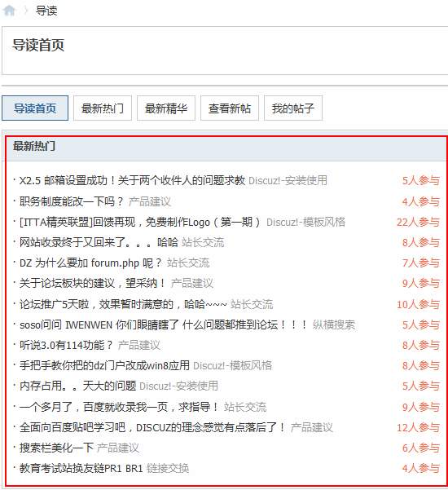Viewport: 448px width, 490px height.
Task: Click the home icon in breadcrumb
Action: coord(9,11)
